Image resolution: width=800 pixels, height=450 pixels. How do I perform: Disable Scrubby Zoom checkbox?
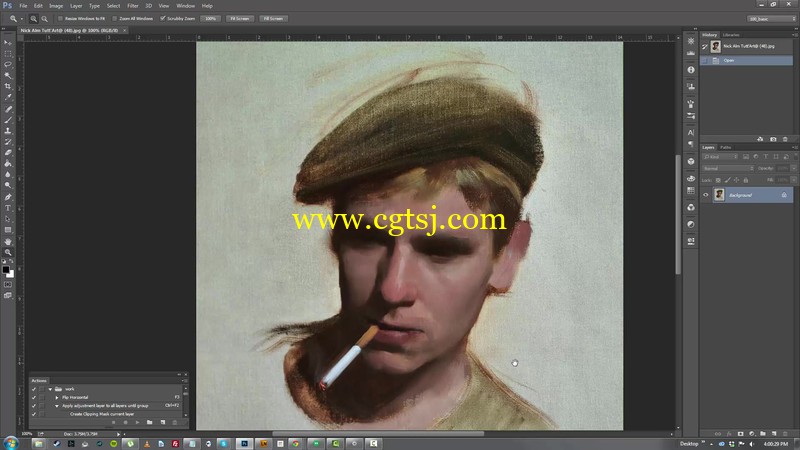point(162,18)
